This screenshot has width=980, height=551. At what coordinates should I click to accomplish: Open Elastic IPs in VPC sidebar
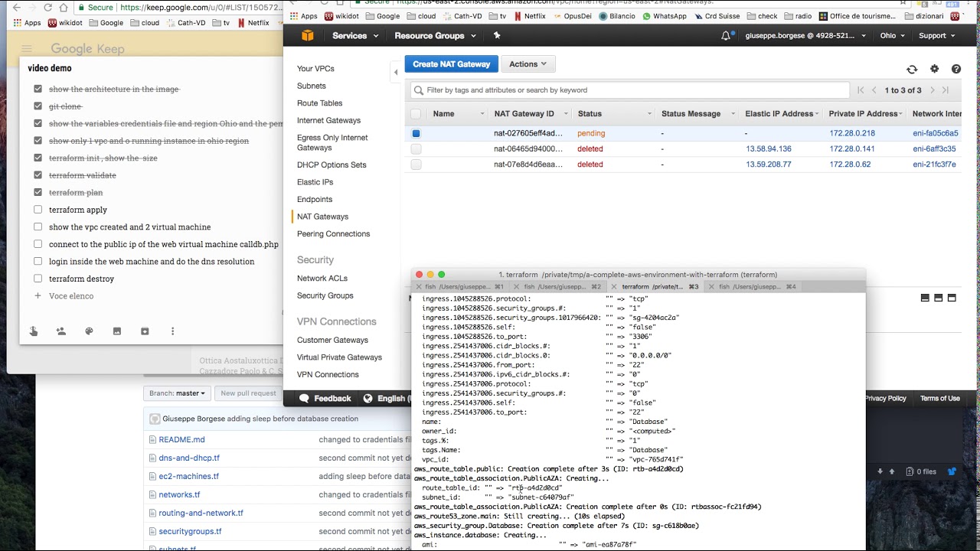click(x=315, y=182)
